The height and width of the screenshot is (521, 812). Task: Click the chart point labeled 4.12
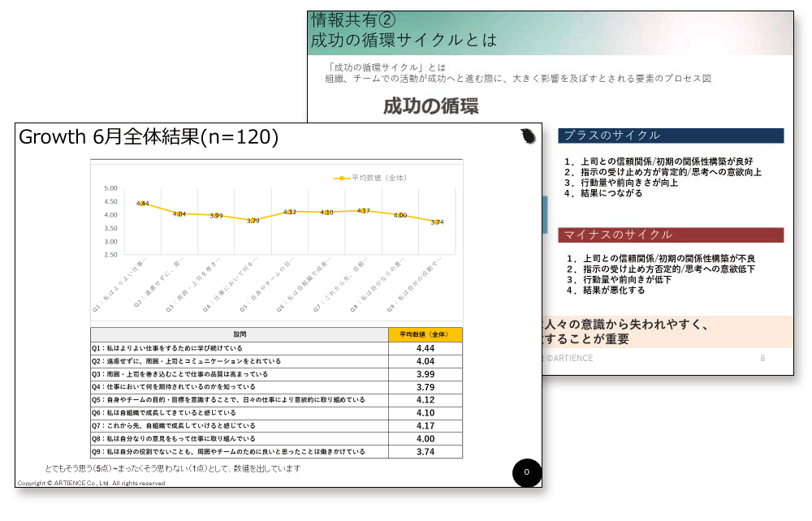[292, 212]
